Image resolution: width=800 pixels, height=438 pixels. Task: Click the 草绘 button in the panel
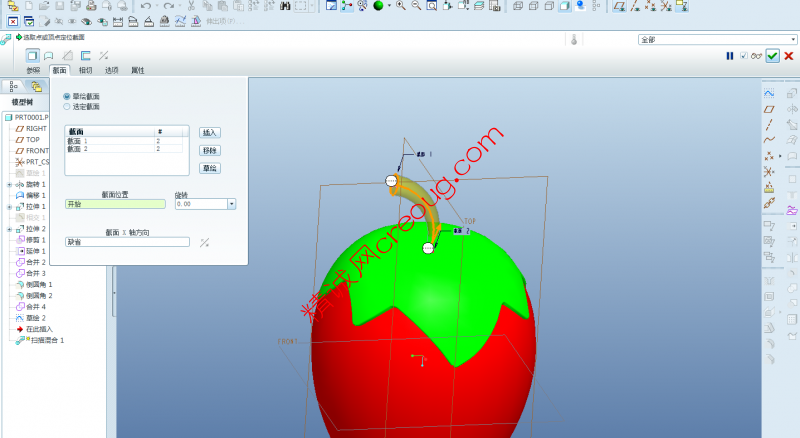point(210,168)
